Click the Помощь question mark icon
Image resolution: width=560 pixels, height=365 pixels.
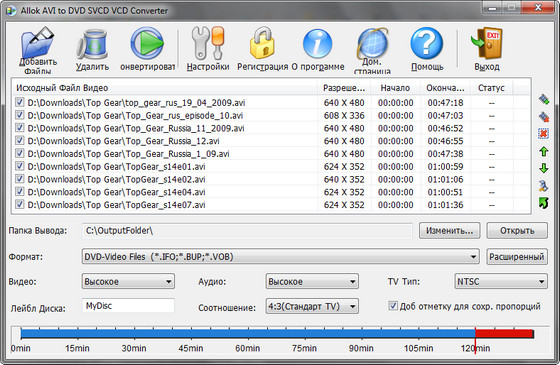[x=427, y=44]
